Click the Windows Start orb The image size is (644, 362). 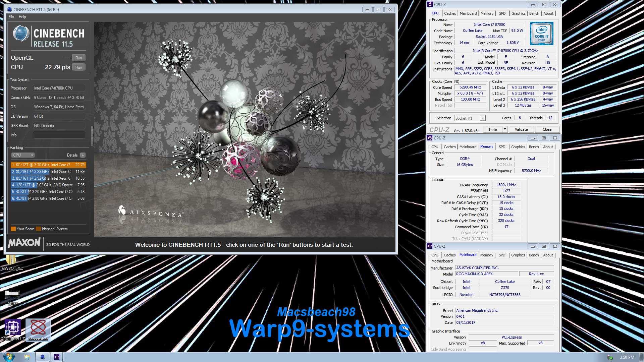[9, 357]
